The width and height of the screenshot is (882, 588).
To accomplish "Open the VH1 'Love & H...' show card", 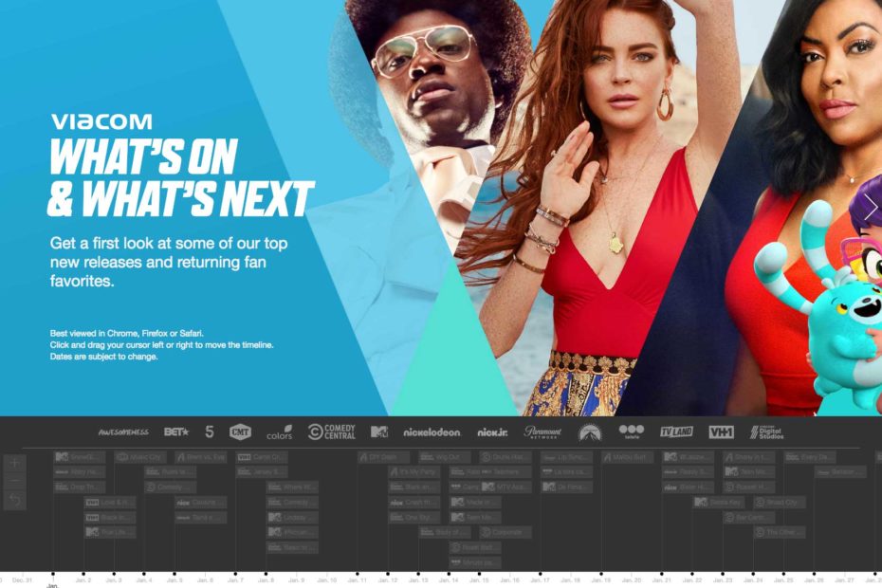I will tap(110, 502).
